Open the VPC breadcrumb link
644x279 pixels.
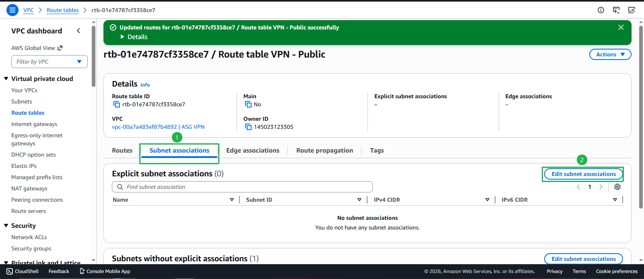[x=29, y=10]
